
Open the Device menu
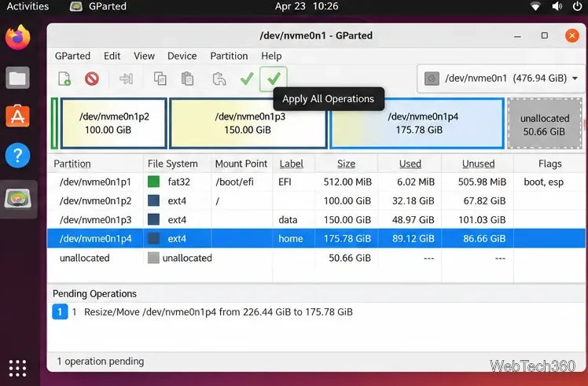[x=182, y=56]
